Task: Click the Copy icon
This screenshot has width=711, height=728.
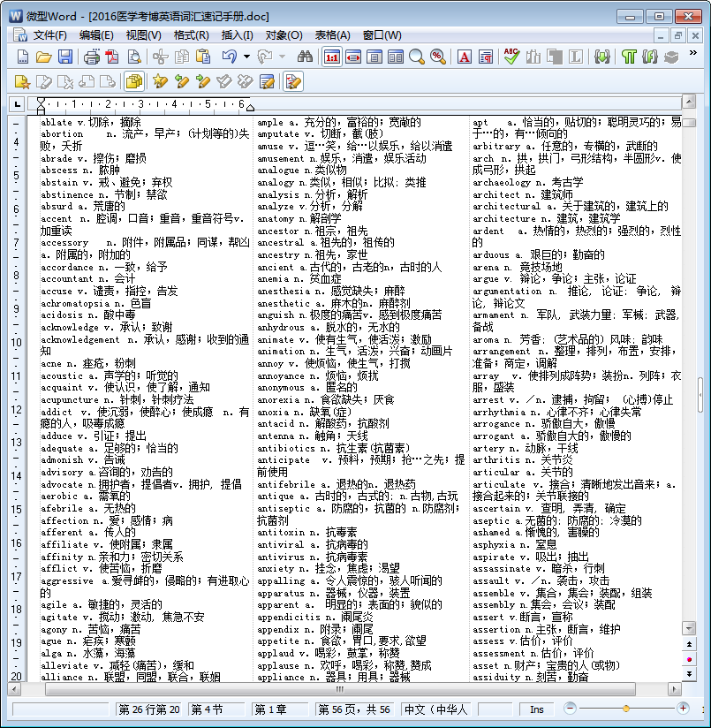Action: 181,57
